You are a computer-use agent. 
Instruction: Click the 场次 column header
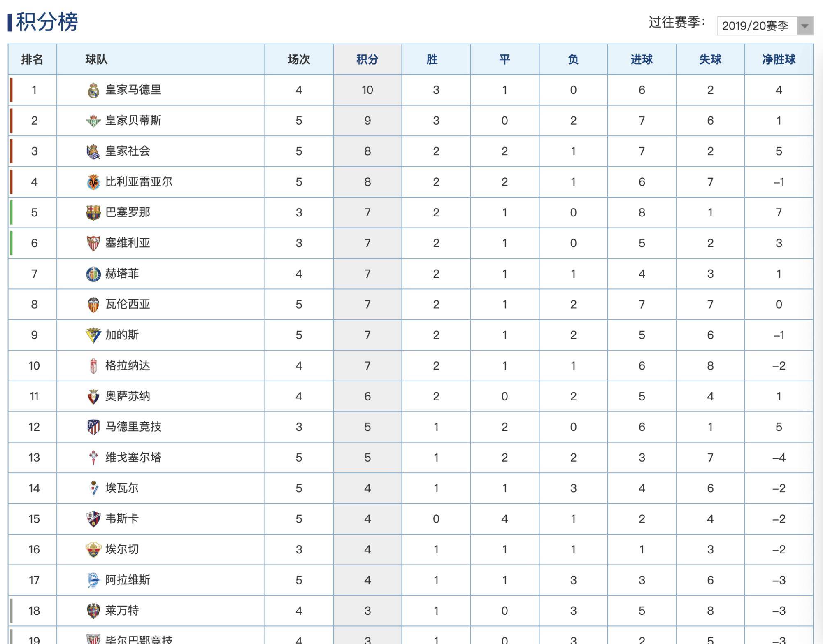click(299, 60)
